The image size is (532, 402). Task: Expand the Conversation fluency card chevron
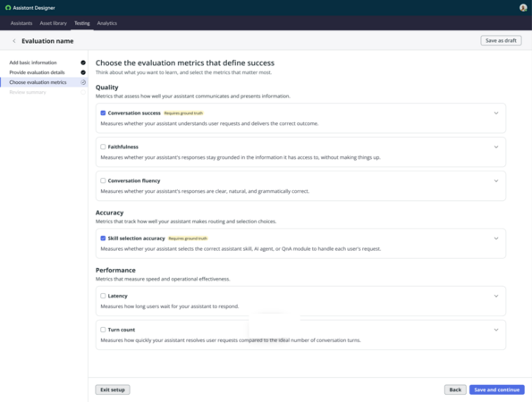(496, 180)
